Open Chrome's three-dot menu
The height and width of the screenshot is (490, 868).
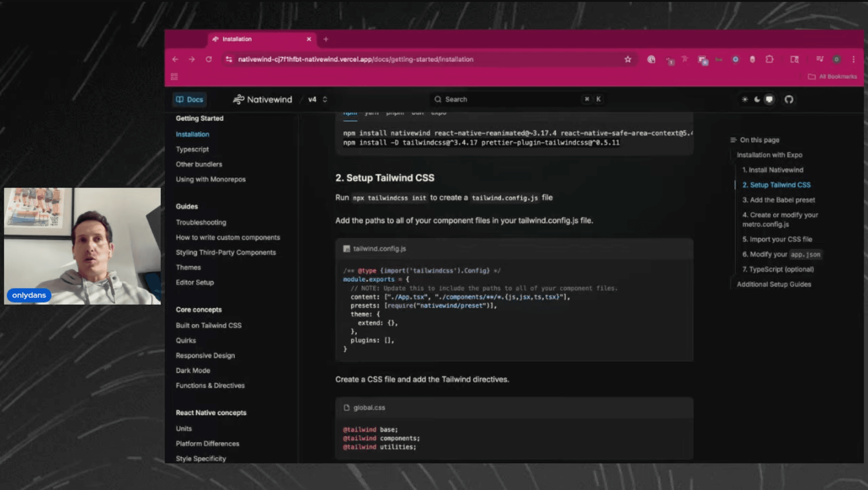pos(854,59)
